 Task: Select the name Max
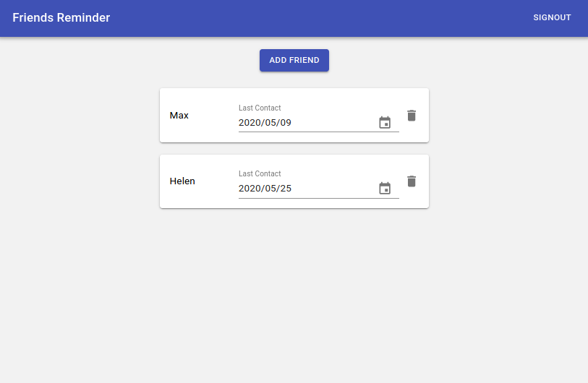(x=179, y=116)
